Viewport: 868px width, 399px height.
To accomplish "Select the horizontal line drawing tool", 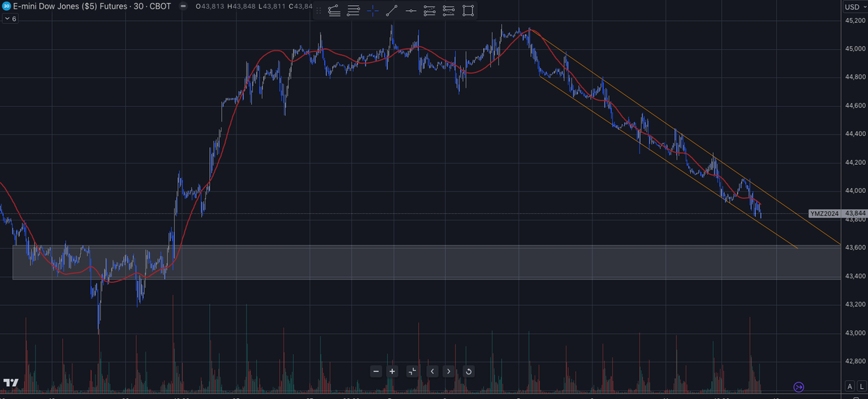I will coord(411,11).
